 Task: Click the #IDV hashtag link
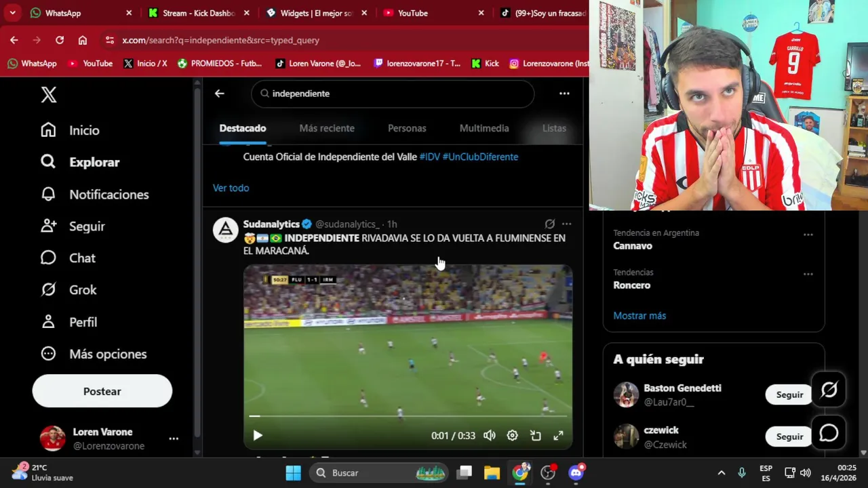point(429,157)
